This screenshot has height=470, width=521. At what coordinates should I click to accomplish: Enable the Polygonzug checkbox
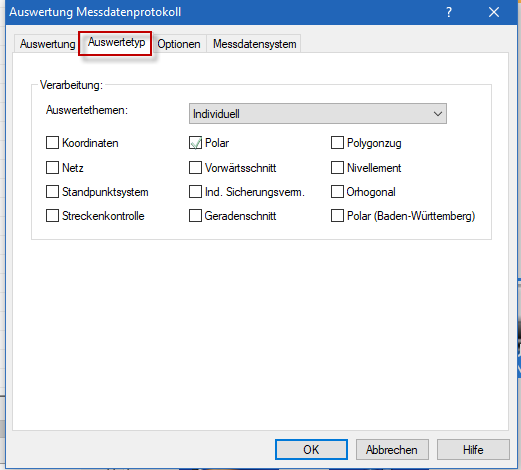pos(337,143)
